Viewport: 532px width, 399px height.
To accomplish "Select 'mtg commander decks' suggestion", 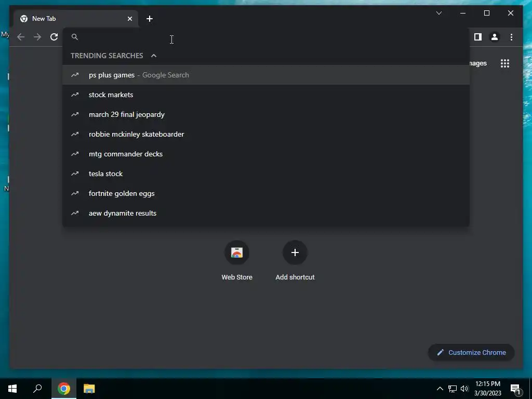I will [266, 154].
